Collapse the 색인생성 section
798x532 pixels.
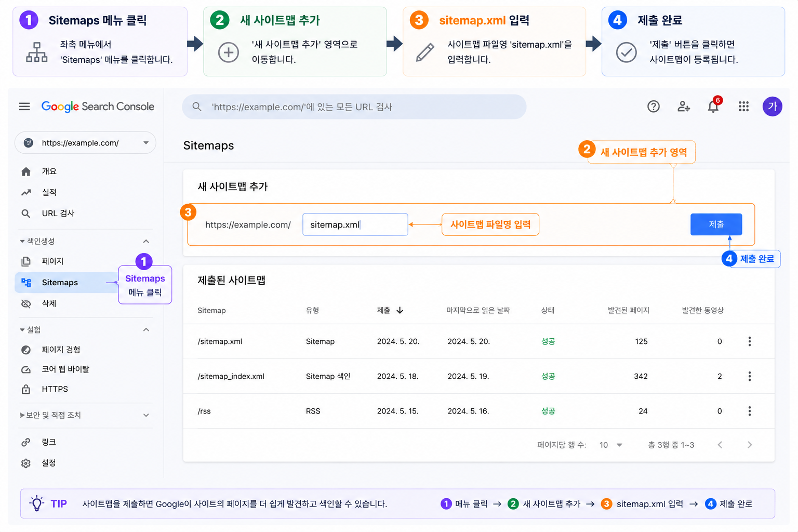coord(146,241)
